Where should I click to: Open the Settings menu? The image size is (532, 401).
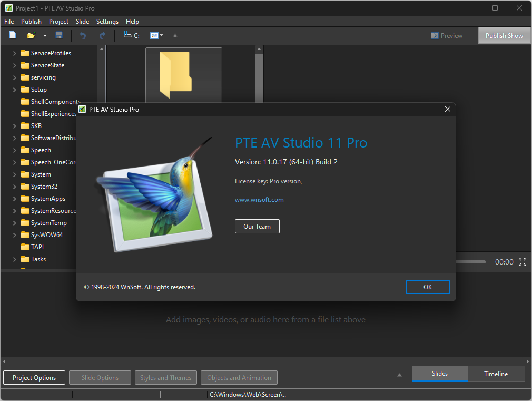tap(107, 22)
